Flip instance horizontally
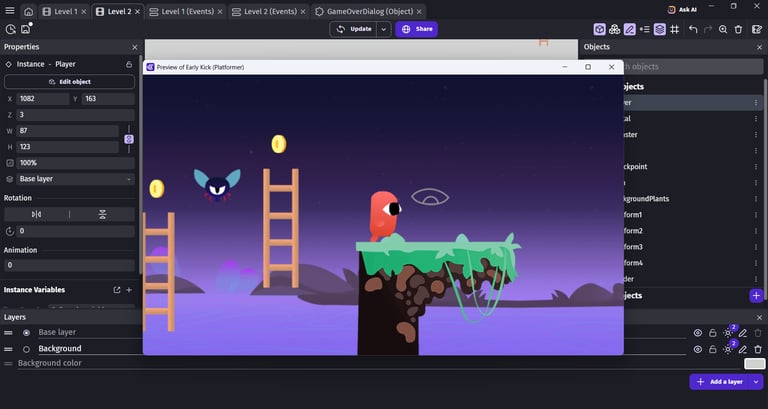This screenshot has width=768, height=409. [36, 215]
